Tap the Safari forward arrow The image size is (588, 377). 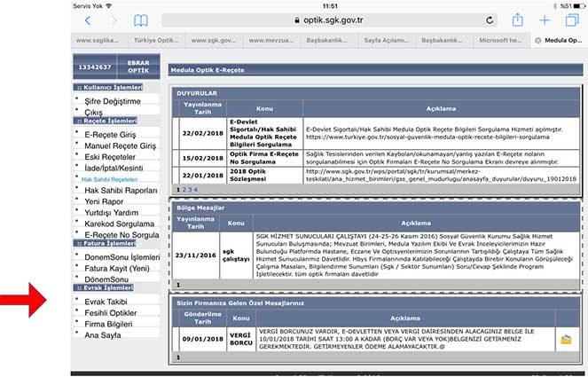coord(114,20)
